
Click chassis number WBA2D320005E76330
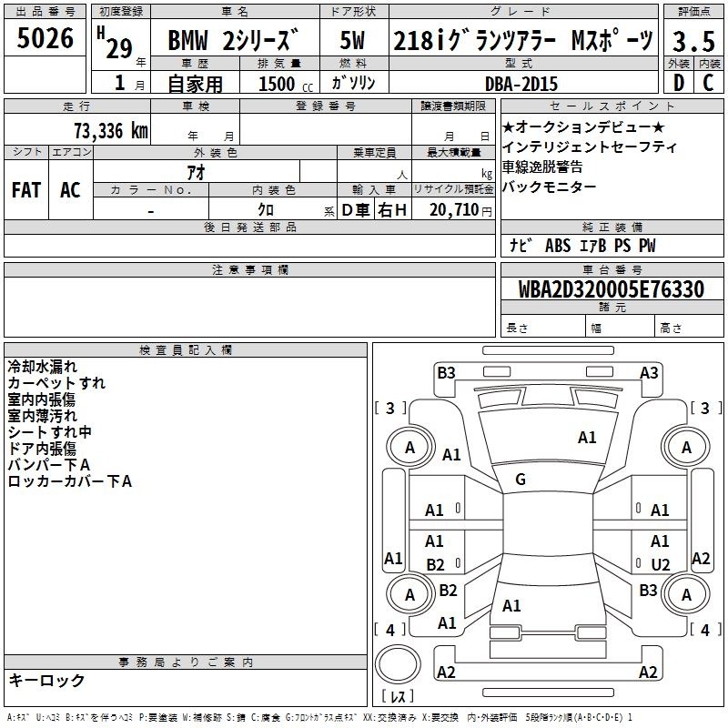[612, 289]
